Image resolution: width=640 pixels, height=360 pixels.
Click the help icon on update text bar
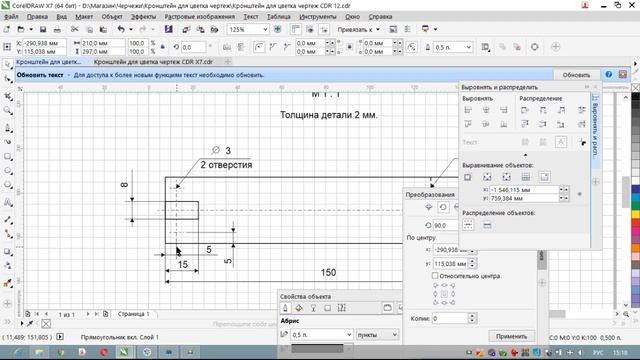coord(609,75)
